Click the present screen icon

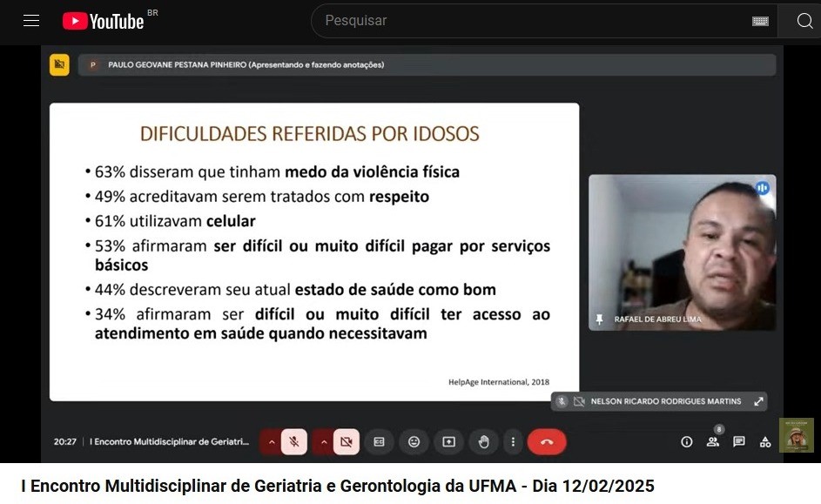coord(448,441)
